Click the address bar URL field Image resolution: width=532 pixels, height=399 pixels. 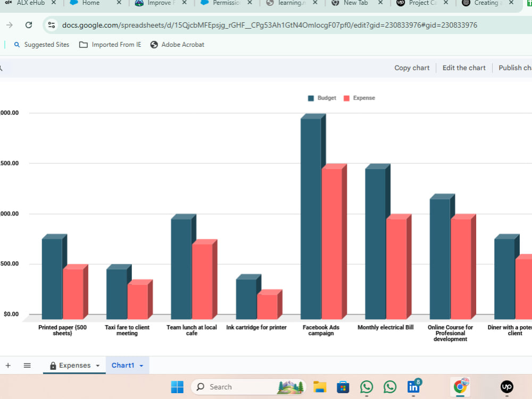(269, 25)
